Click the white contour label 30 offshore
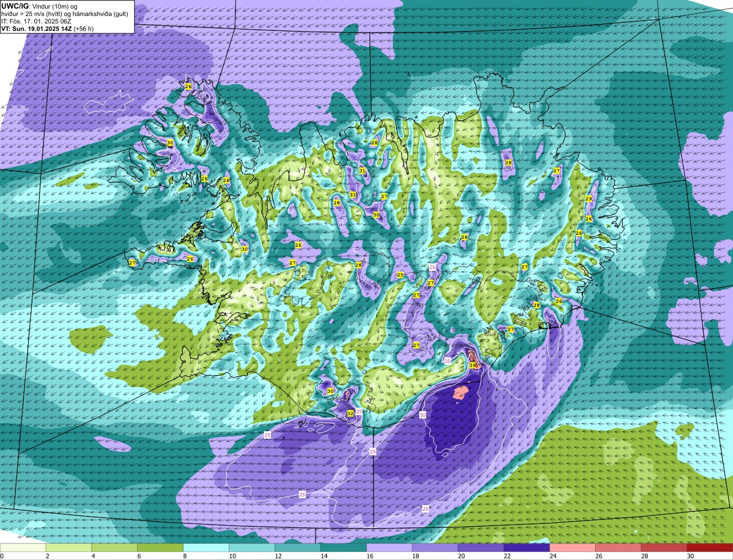Image resolution: width=733 pixels, height=560 pixels. click(x=423, y=415)
